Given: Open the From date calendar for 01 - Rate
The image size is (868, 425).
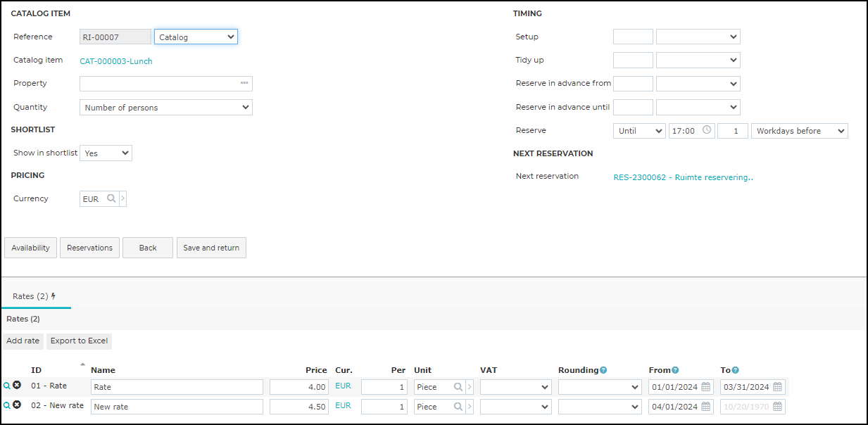Looking at the screenshot, I should click(x=705, y=387).
